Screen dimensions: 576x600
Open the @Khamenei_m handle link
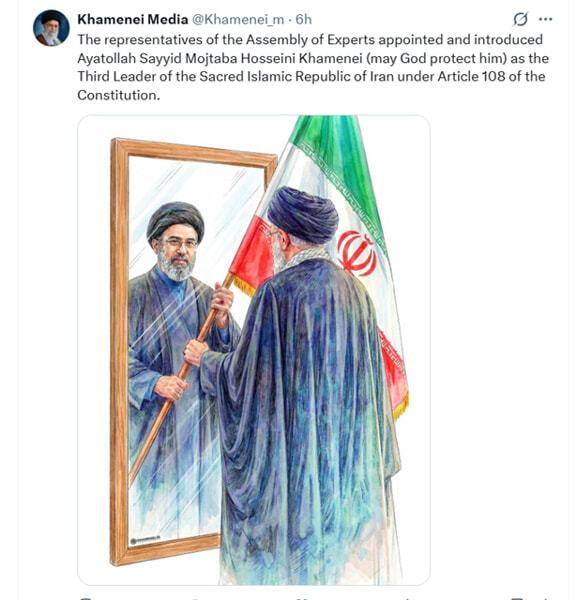tap(238, 19)
